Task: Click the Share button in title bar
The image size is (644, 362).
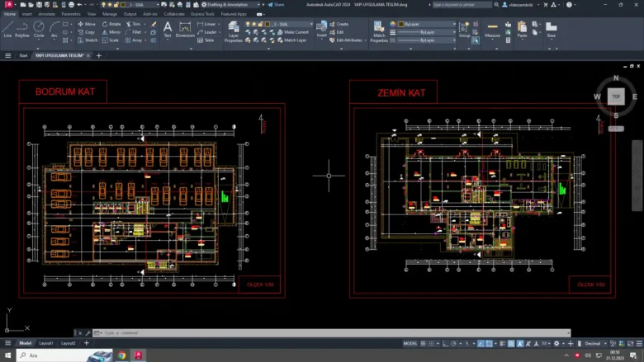Action: [x=277, y=4]
